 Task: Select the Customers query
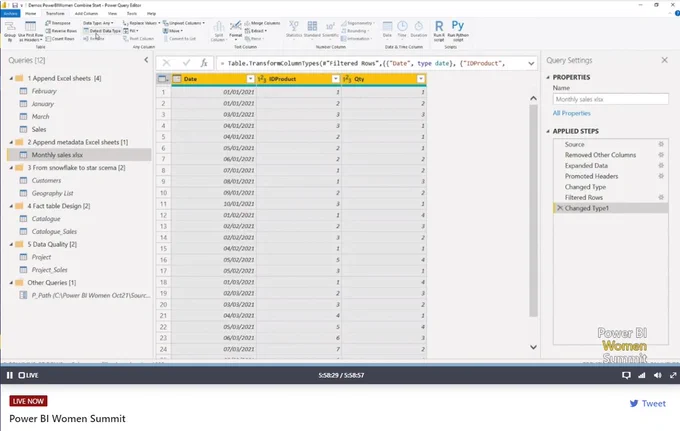click(46, 180)
